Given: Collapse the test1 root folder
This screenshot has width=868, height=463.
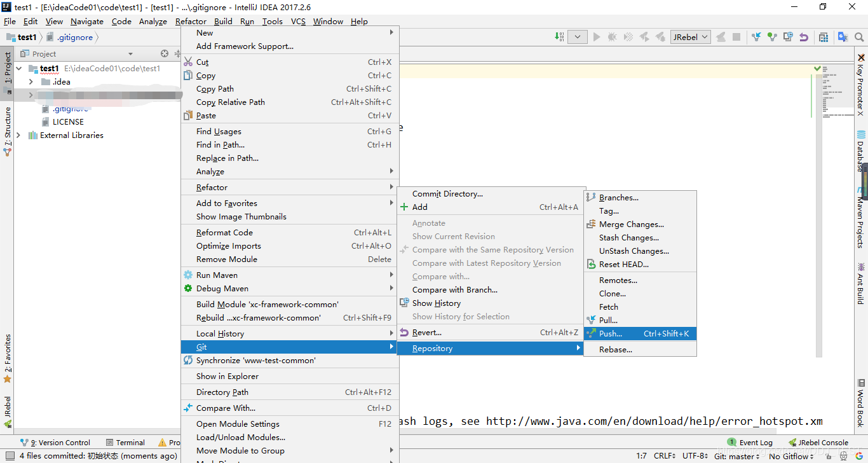Looking at the screenshot, I should coord(19,68).
